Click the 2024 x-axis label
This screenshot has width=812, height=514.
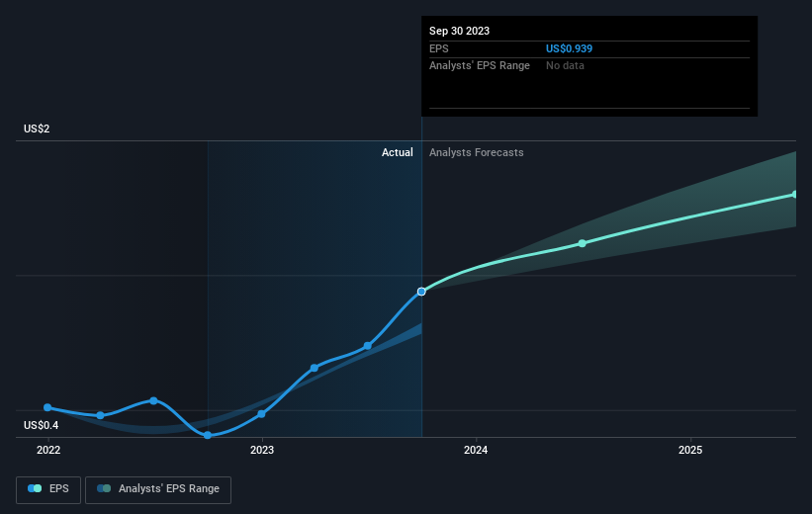476,450
